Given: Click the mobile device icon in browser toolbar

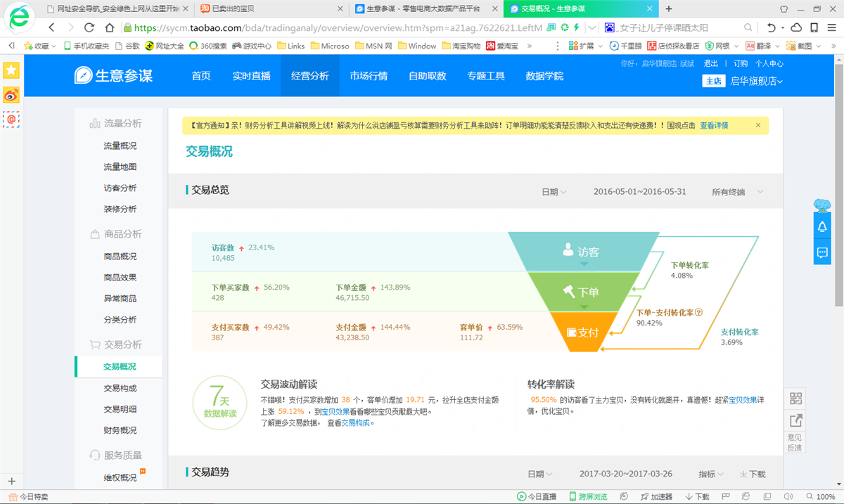Looking at the screenshot, I should point(814,27).
